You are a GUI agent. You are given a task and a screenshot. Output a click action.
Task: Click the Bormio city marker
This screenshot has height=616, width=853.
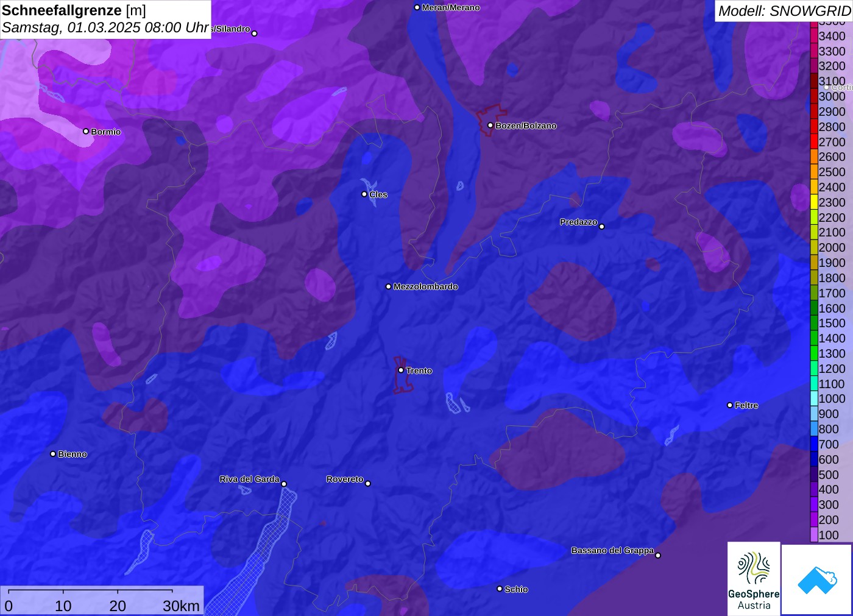(x=86, y=132)
